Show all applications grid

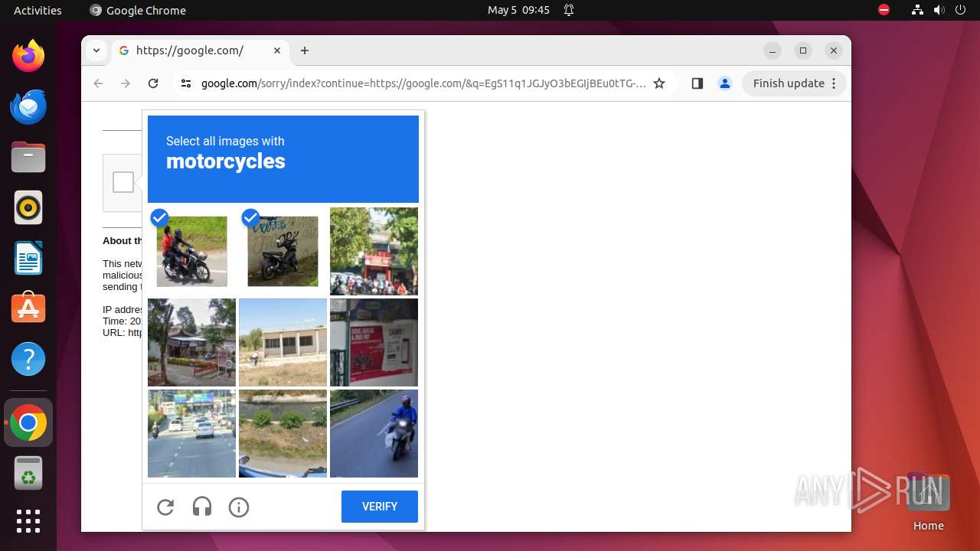pos(28,521)
